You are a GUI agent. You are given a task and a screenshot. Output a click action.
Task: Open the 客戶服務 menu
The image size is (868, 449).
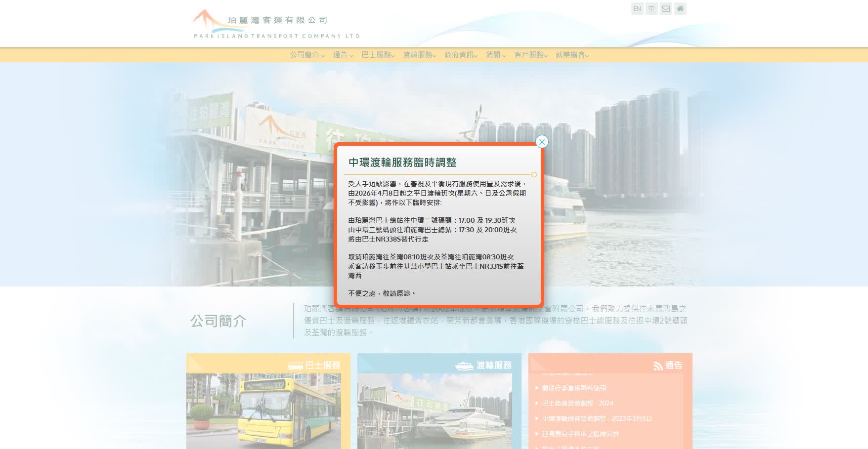click(x=530, y=55)
